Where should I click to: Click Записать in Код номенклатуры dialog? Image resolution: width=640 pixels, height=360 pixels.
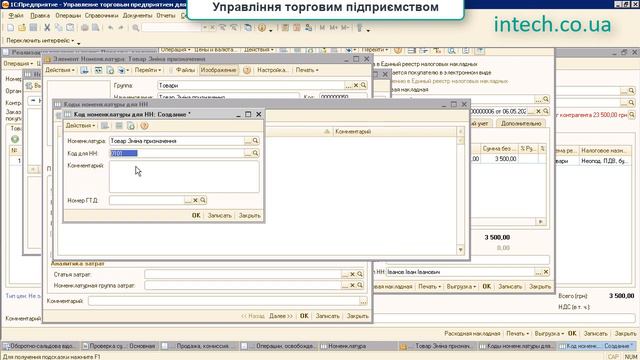coord(220,216)
